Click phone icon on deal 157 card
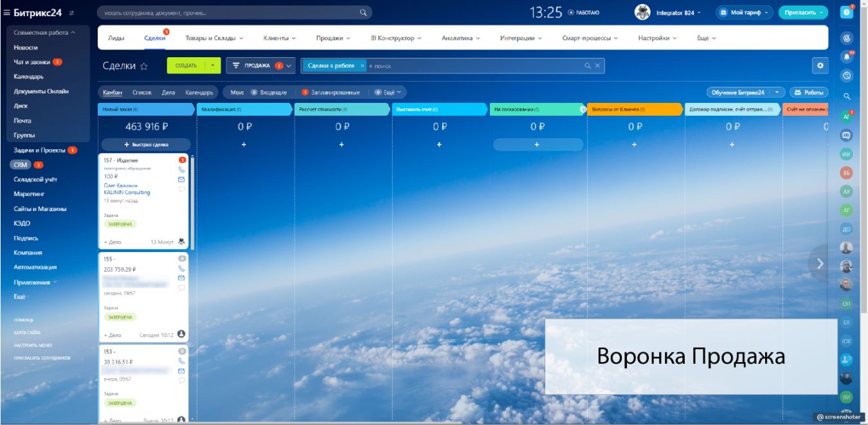Screen dimensions: 868x425 point(181,170)
